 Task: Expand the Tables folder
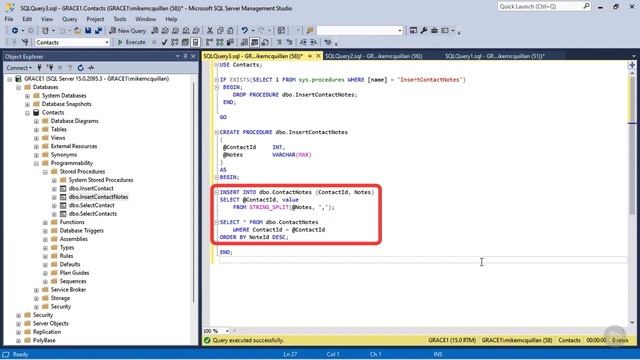coord(36,129)
